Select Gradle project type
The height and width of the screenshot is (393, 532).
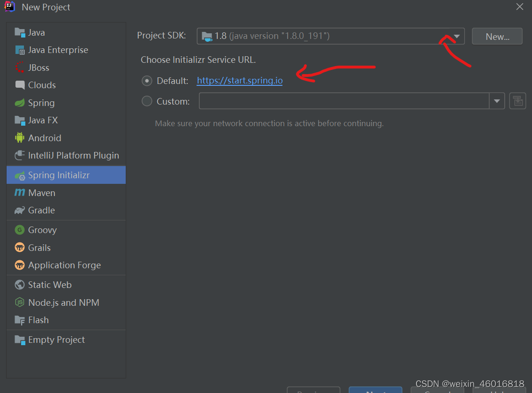pyautogui.click(x=66, y=210)
